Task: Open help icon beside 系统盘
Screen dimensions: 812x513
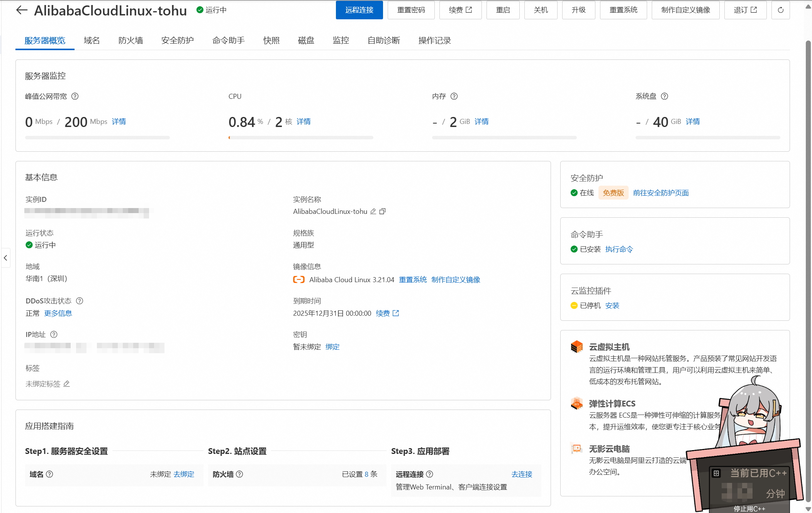Action: [x=665, y=97]
